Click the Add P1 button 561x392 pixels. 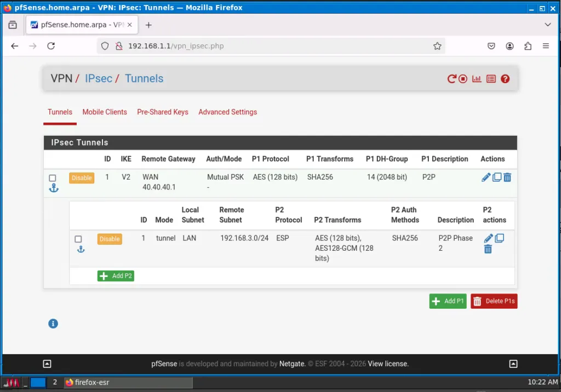coord(448,301)
